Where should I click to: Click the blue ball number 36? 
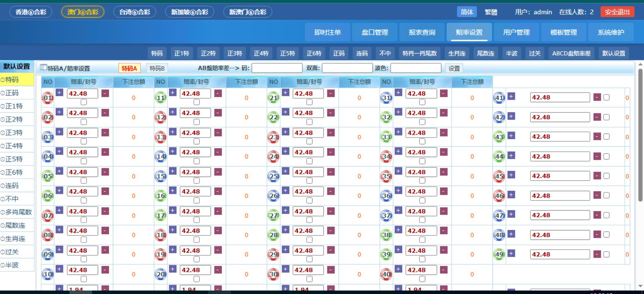[x=386, y=196]
